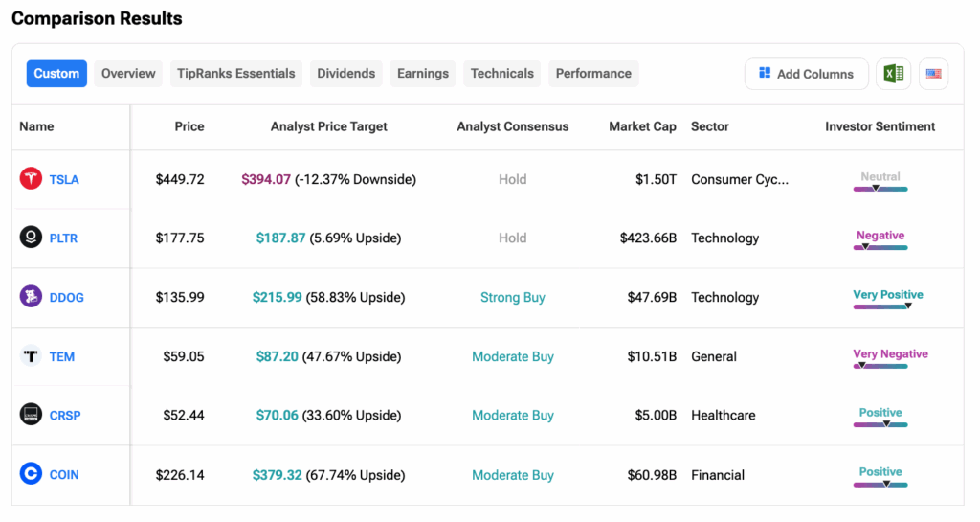The image size is (980, 522).
Task: Click the Palantir logo icon
Action: pos(31,238)
